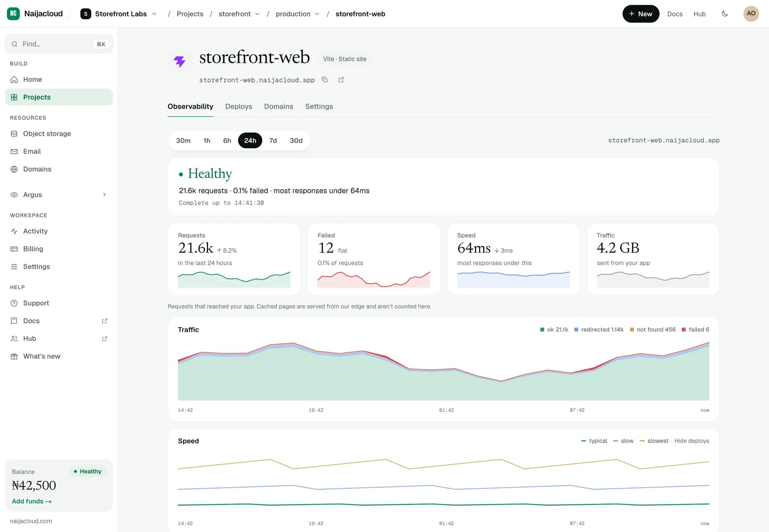Click the purple Vite lightning project icon
Image resolution: width=769 pixels, height=532 pixels.
pos(179,61)
